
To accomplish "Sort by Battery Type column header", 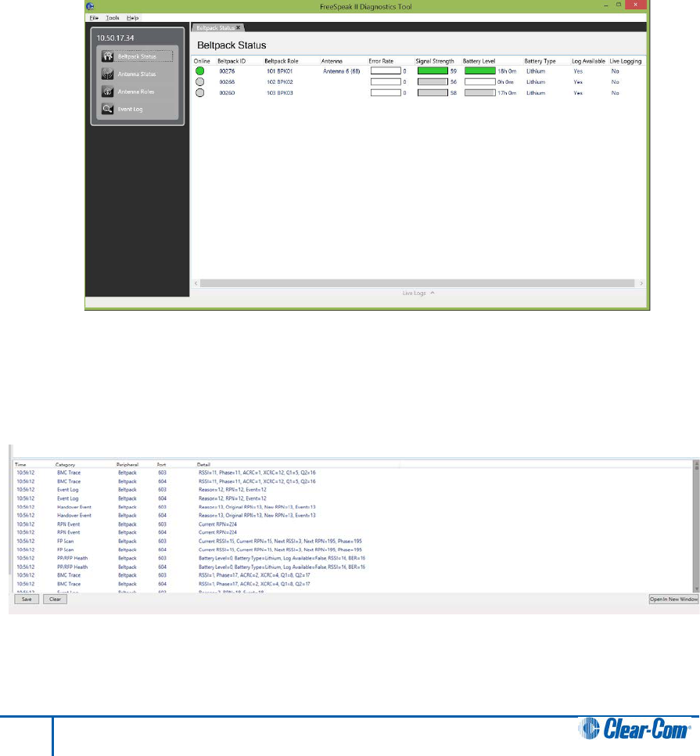I will [540, 61].
